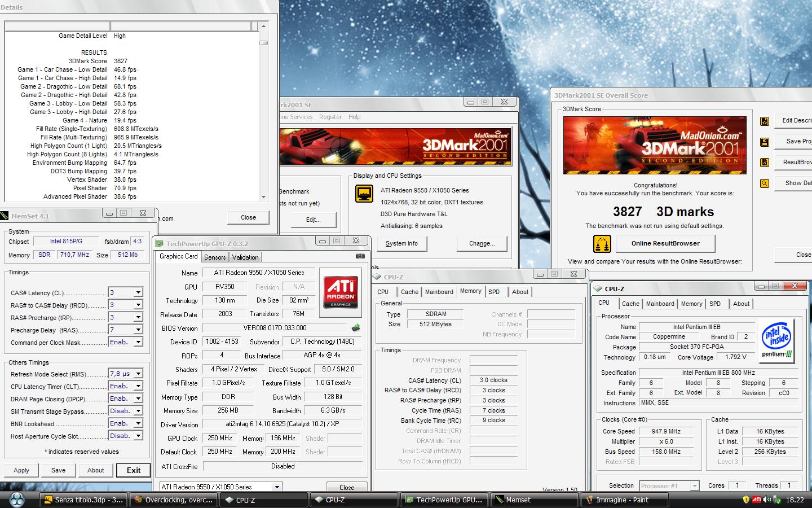Open CAS# Latency dropdown in MemSet

tap(138, 292)
